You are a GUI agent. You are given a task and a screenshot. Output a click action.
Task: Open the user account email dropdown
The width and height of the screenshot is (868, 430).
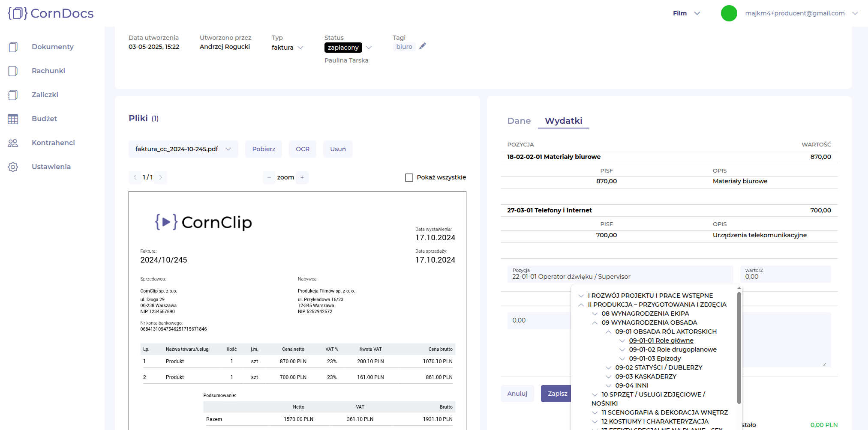[802, 13]
